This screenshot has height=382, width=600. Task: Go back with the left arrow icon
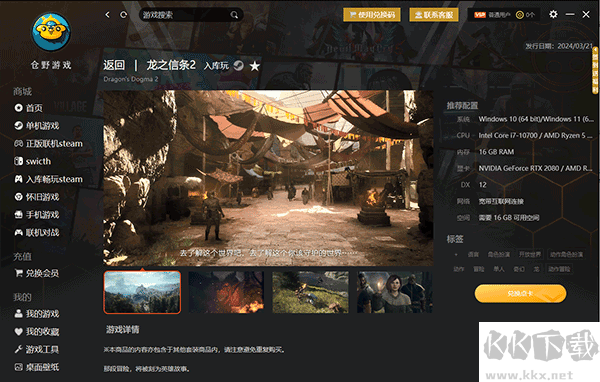(107, 15)
